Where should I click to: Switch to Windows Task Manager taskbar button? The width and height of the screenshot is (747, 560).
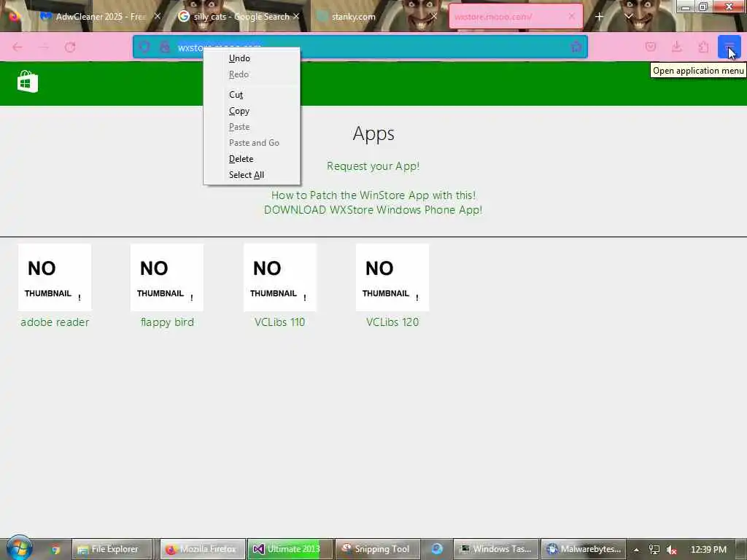click(496, 550)
